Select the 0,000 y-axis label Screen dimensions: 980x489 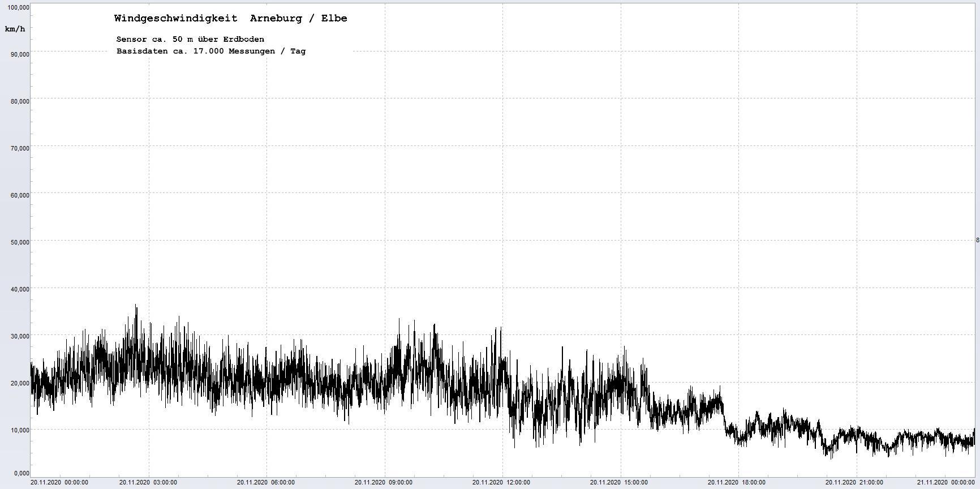click(20, 473)
